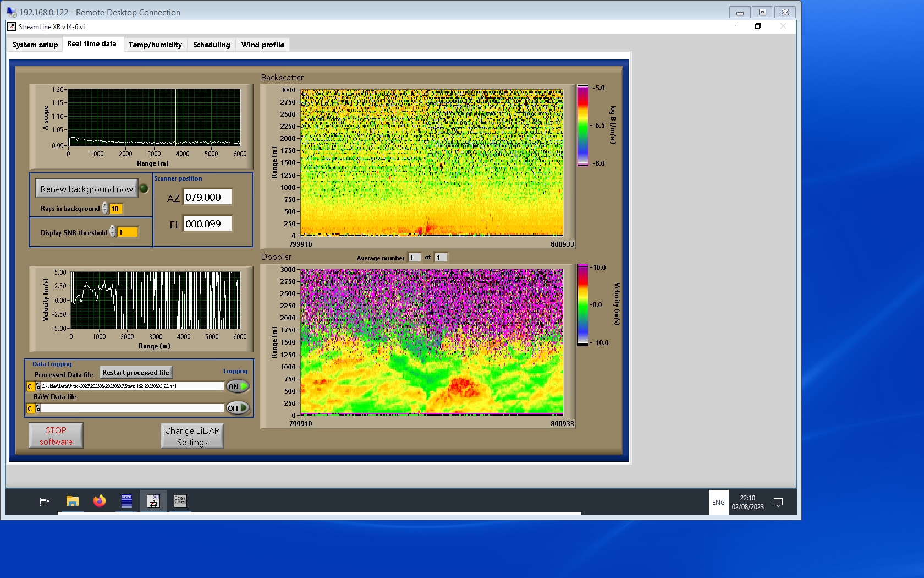Image resolution: width=924 pixels, height=578 pixels.
Task: Turn on RAW data file logging
Action: (238, 408)
